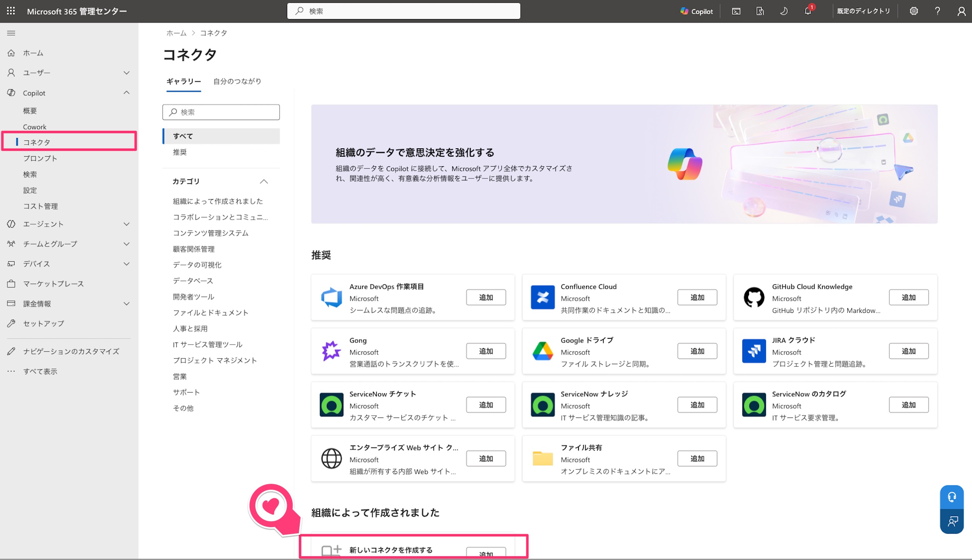Collapse the navigation hamburger menu

pyautogui.click(x=11, y=33)
